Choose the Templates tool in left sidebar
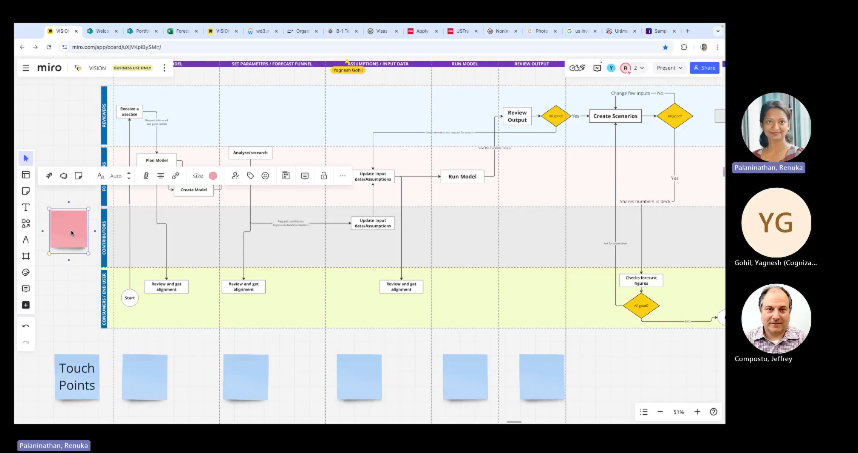Viewport: 858px width, 453px height. (x=26, y=175)
